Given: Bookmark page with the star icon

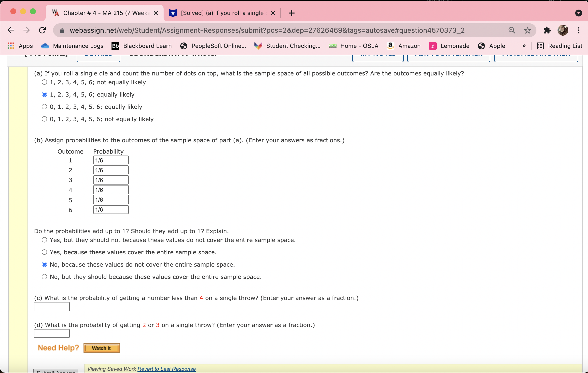Looking at the screenshot, I should tap(527, 30).
